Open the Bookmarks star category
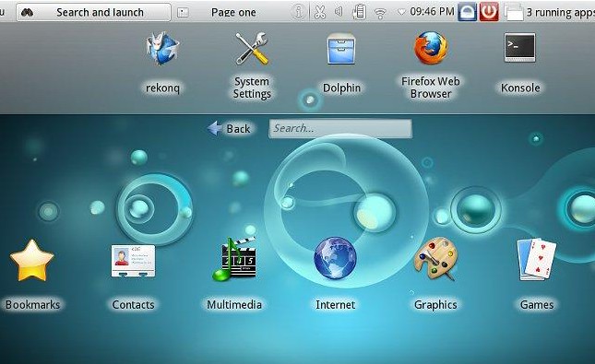Image resolution: width=595 pixels, height=364 pixels. point(32,261)
